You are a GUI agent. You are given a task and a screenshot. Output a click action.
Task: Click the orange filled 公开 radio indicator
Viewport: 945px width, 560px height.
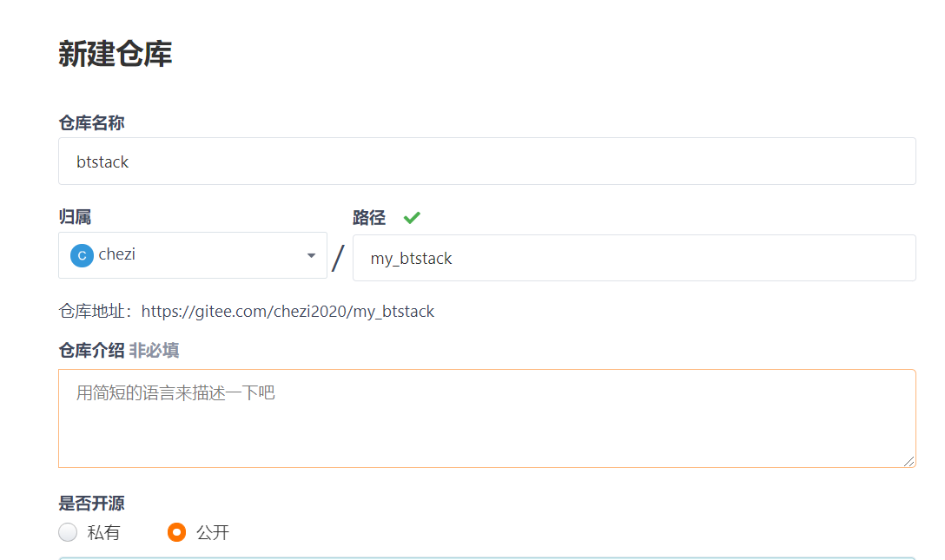pos(176,532)
